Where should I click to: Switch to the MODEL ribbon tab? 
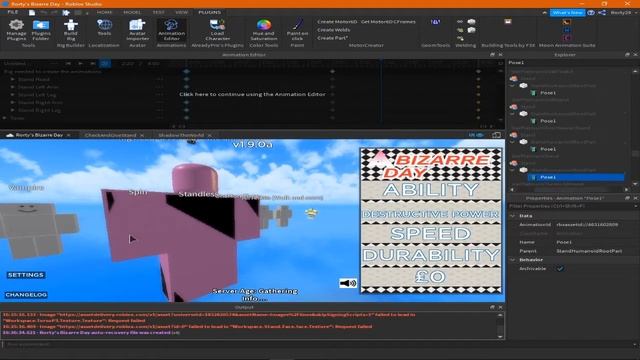coord(132,12)
